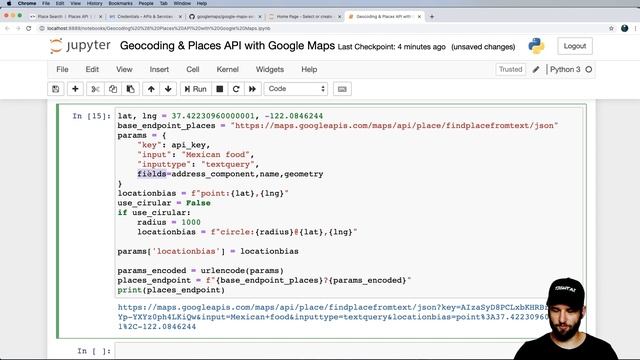The image size is (640, 360).
Task: Insert cell below with plus icon
Action: [x=75, y=89]
